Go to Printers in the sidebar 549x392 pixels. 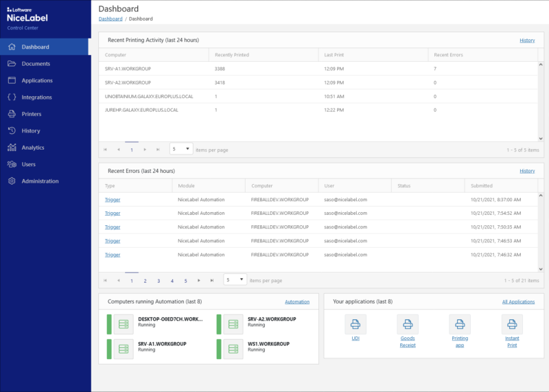(32, 114)
